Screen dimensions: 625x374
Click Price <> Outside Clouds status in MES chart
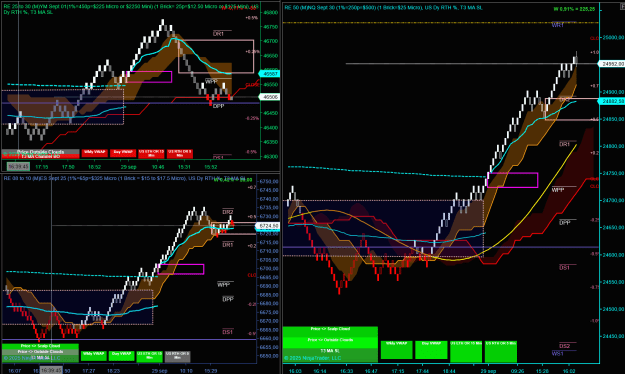point(40,352)
